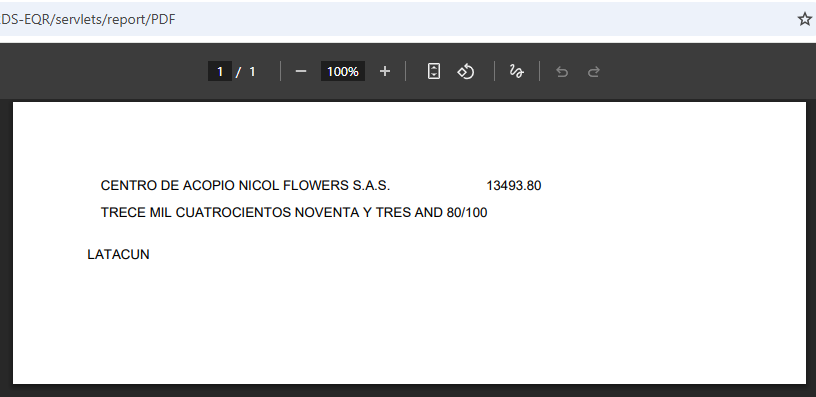Click the redo arrow in PDF toolbar
The image size is (816, 397).
pos(594,71)
